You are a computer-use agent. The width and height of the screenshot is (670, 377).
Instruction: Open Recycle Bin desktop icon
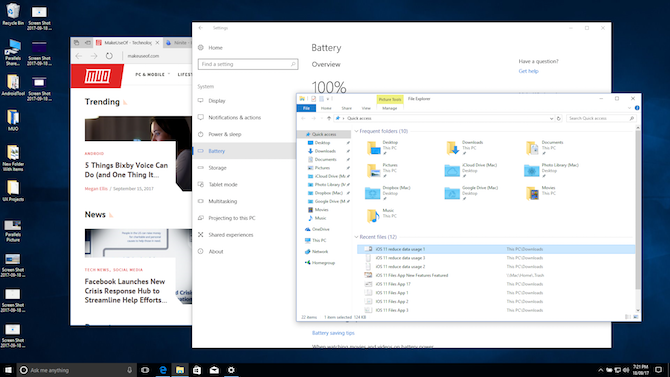click(13, 14)
